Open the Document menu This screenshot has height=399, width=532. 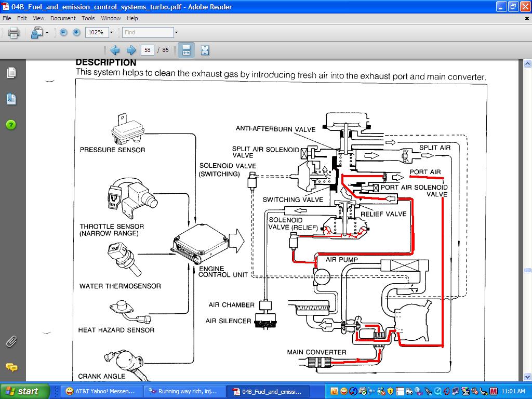[x=63, y=18]
